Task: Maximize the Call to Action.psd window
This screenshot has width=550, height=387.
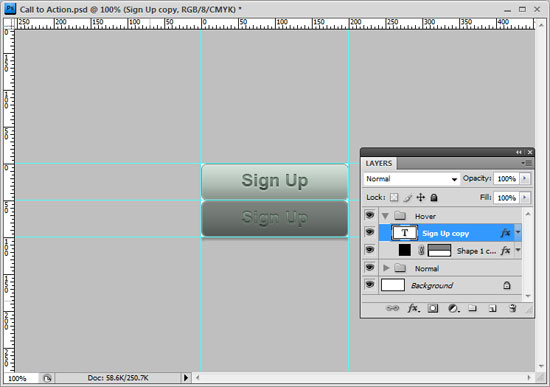Action: coord(522,9)
